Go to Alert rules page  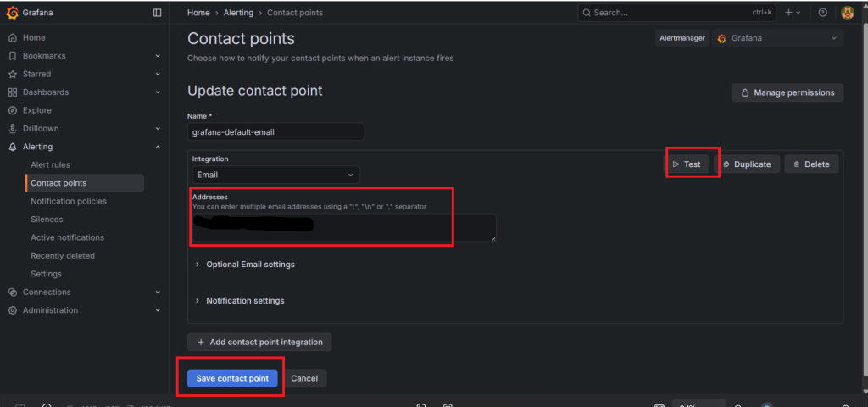click(x=50, y=164)
